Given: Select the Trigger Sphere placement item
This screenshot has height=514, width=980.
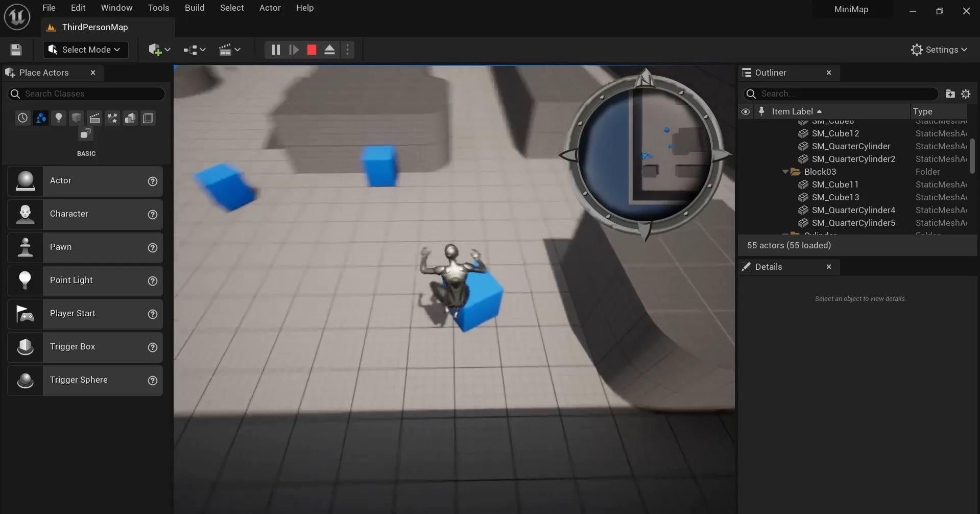Looking at the screenshot, I should pyautogui.click(x=85, y=380).
